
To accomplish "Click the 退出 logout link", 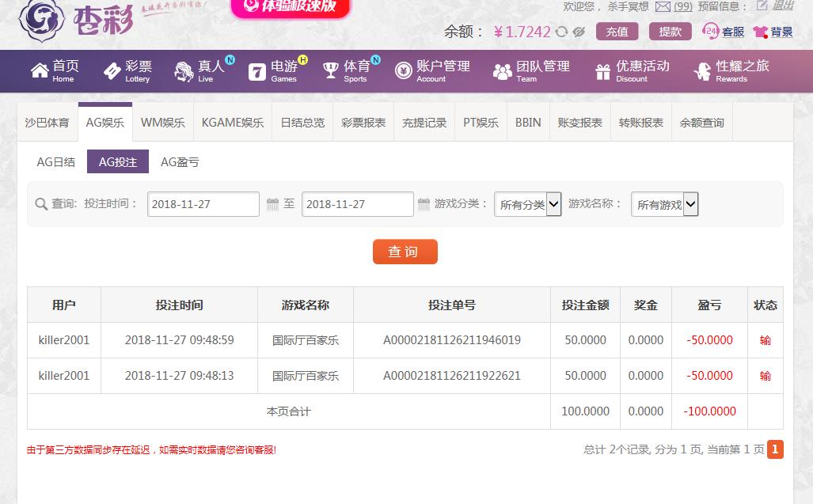I will (782, 6).
